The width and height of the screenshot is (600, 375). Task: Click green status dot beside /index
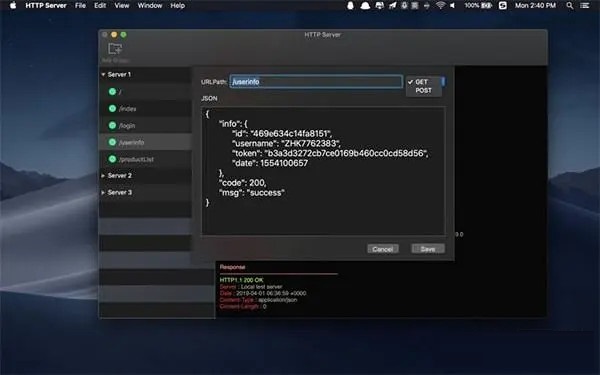click(x=112, y=108)
